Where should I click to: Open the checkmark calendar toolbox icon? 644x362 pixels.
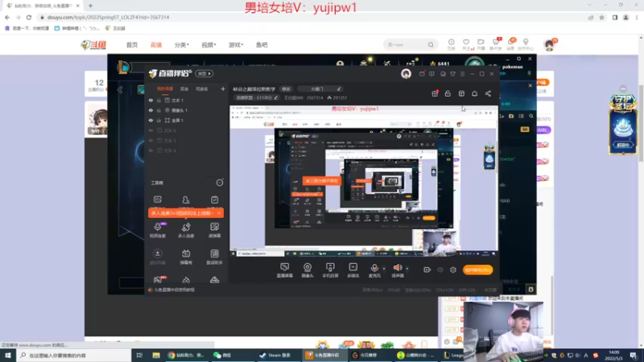click(x=214, y=200)
